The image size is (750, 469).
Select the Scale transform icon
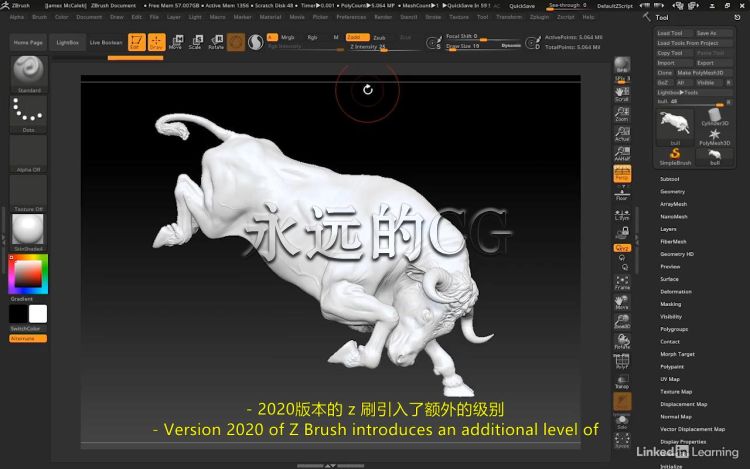click(195, 42)
